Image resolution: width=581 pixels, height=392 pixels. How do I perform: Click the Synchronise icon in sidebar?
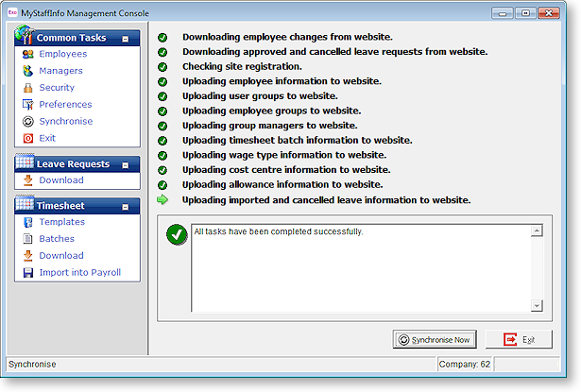click(28, 122)
